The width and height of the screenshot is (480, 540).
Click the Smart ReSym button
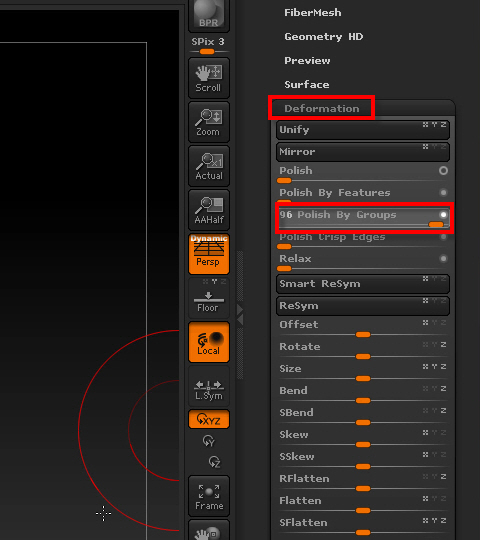363,284
